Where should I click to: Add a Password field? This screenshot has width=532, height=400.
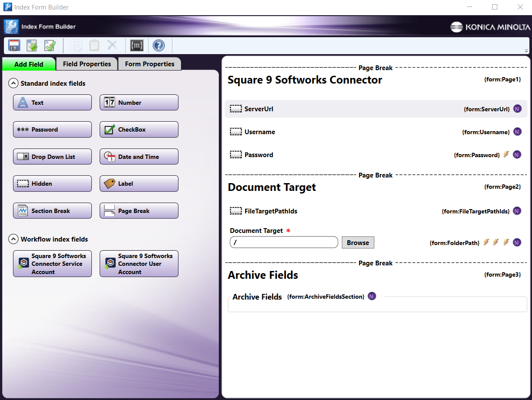click(x=52, y=129)
